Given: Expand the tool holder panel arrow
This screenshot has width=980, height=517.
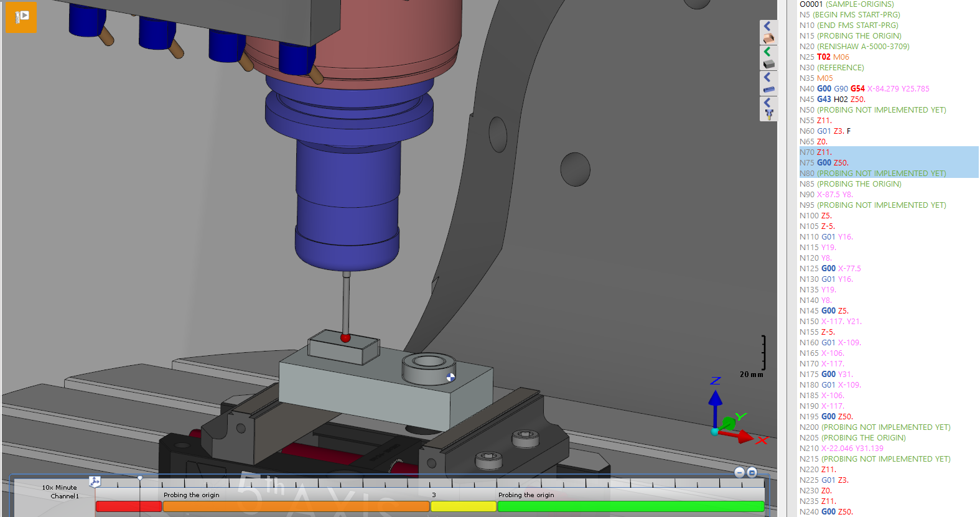Looking at the screenshot, I should coord(768,103).
